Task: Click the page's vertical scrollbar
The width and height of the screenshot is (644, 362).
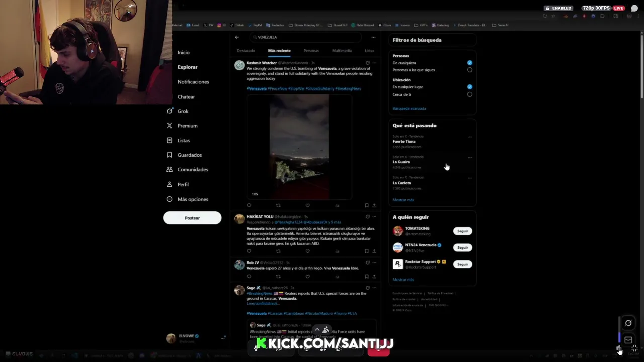Action: [x=641, y=65]
